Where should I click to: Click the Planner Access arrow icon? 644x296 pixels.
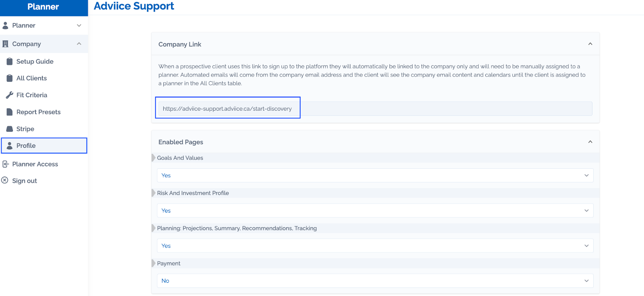tap(6, 164)
